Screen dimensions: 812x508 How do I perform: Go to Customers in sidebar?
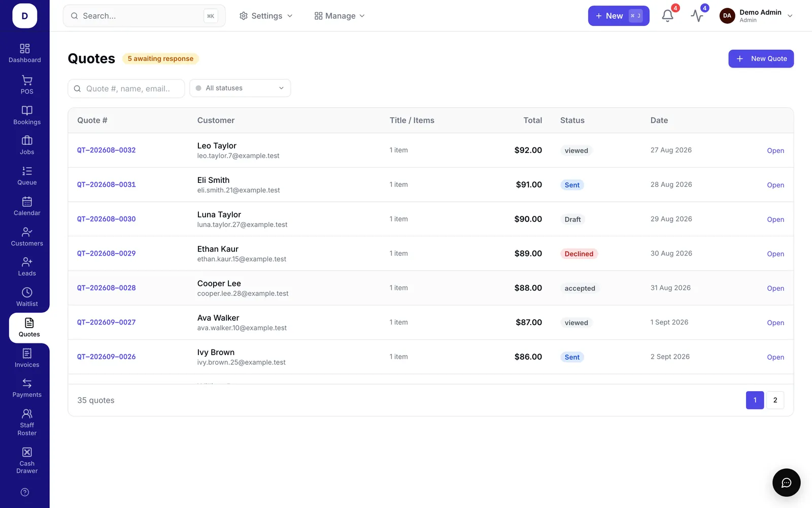pyautogui.click(x=27, y=237)
